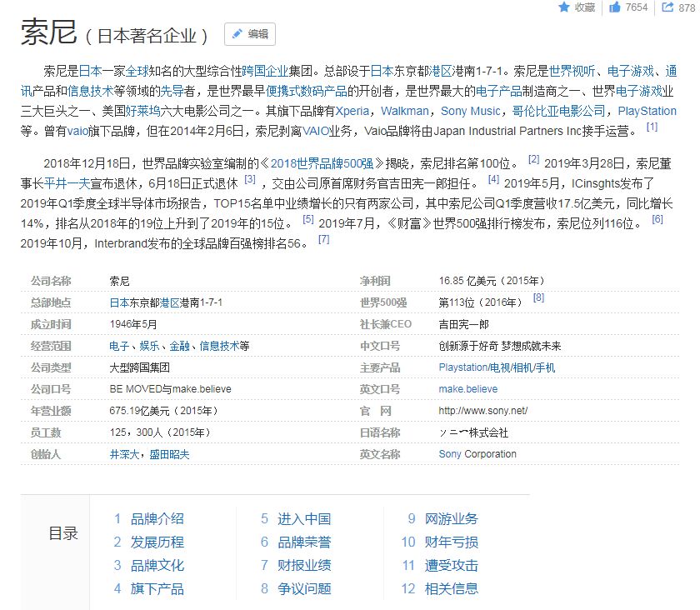Go to section 8 争议问题
Viewport: 700px width, 610px height.
click(304, 588)
